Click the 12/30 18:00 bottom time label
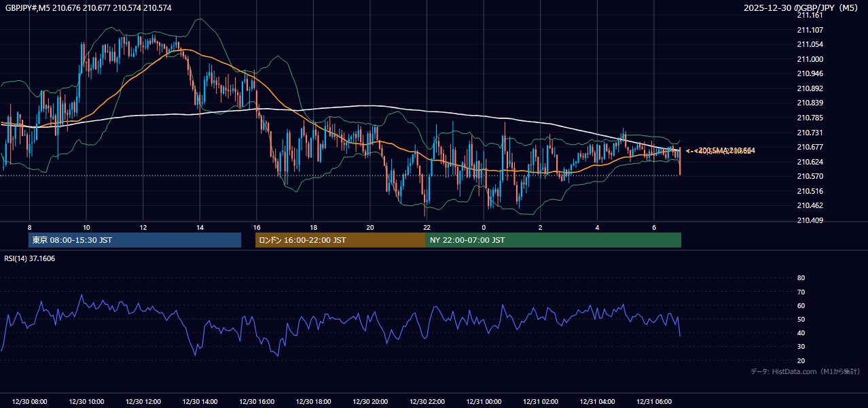 tap(313, 402)
